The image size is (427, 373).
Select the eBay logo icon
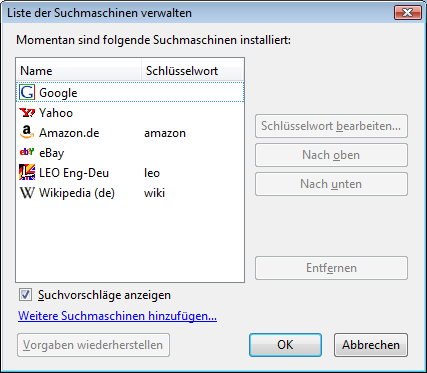coord(27,152)
